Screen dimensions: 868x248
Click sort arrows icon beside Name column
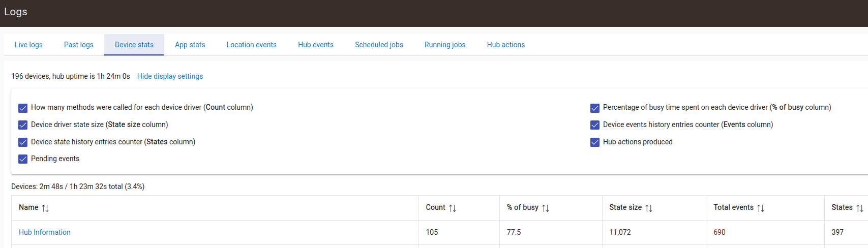(x=45, y=208)
